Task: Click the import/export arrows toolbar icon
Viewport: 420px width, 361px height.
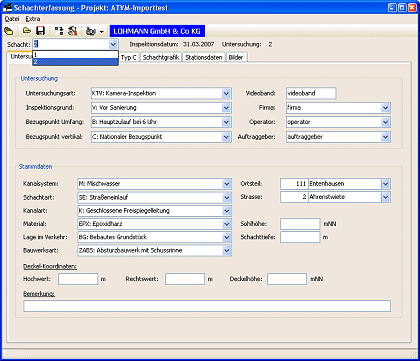Action: click(59, 31)
